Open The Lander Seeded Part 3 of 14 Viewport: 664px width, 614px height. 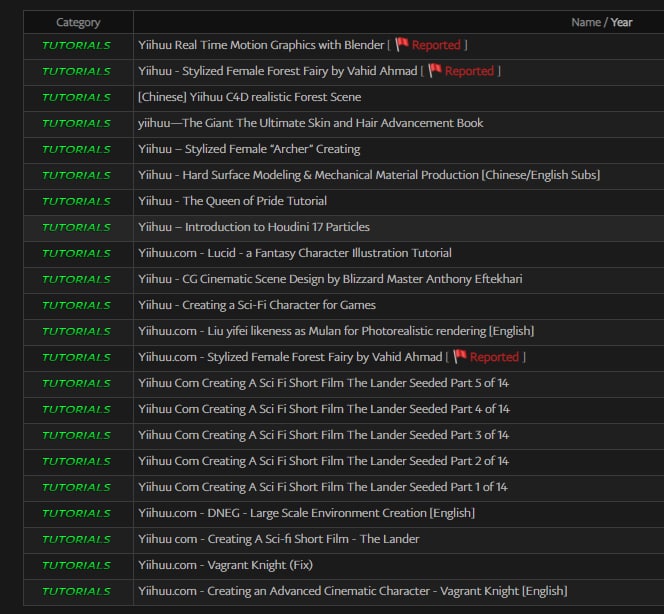click(323, 435)
